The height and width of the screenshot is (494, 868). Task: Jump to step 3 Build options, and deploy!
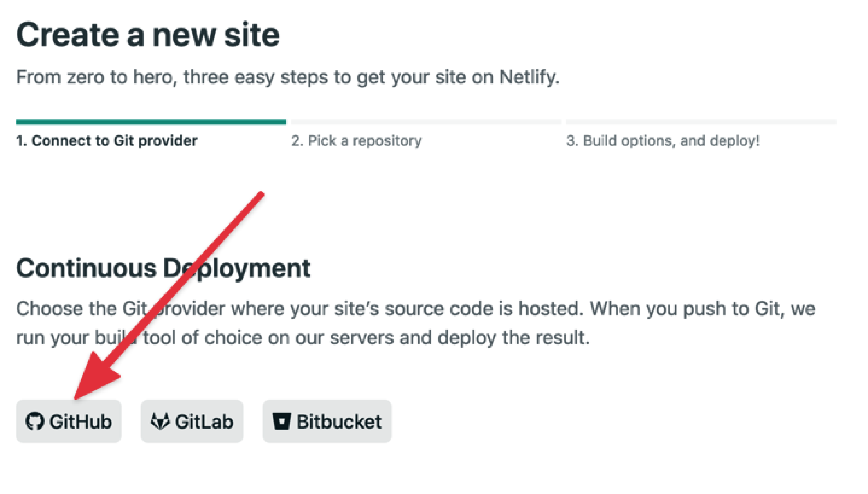click(663, 141)
